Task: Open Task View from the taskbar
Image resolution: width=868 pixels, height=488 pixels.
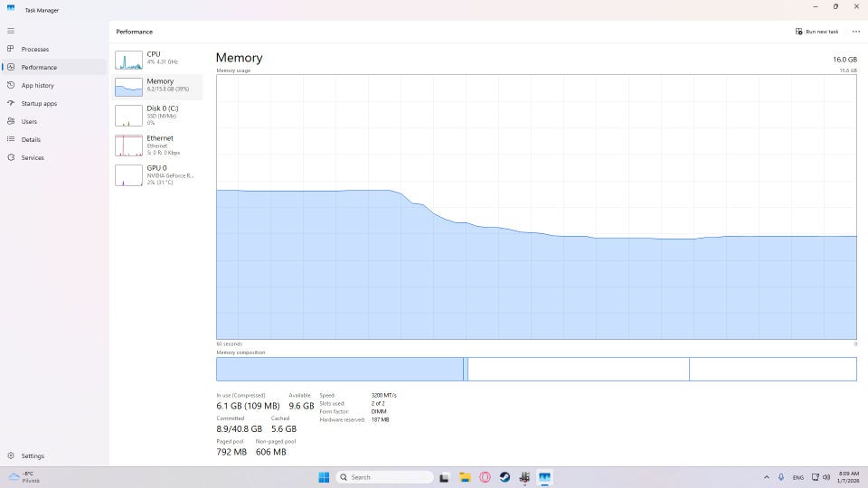Action: [444, 477]
